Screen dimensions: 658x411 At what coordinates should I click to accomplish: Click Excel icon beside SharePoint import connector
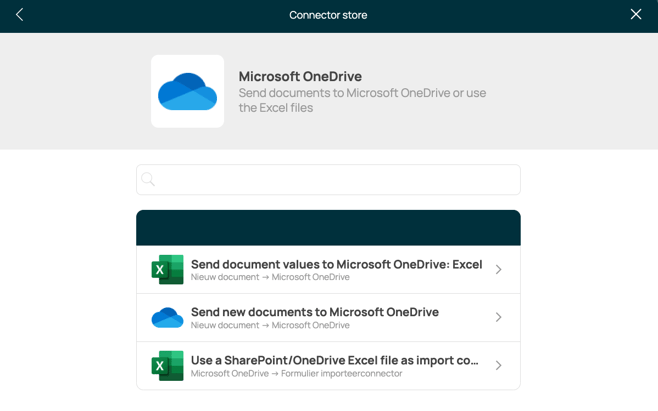167,366
